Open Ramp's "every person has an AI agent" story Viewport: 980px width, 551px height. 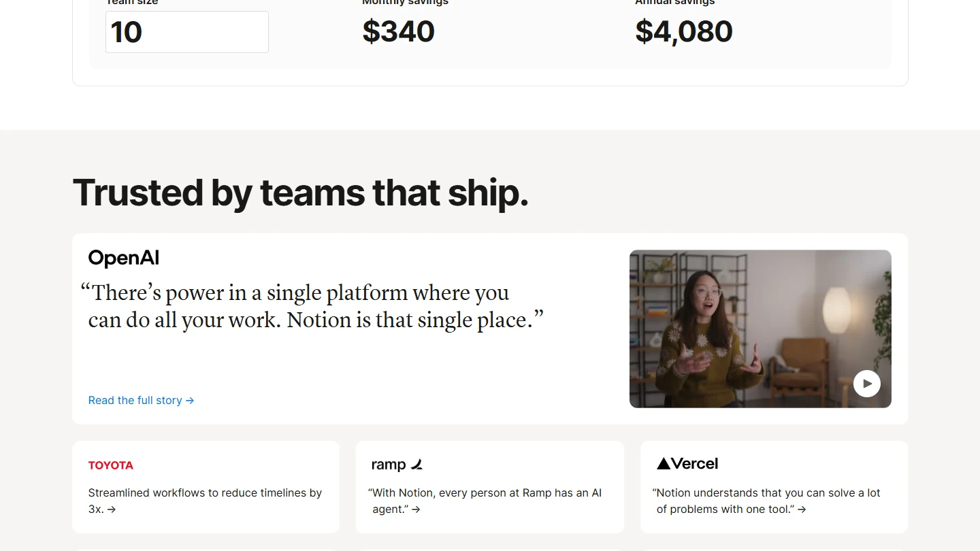click(486, 493)
